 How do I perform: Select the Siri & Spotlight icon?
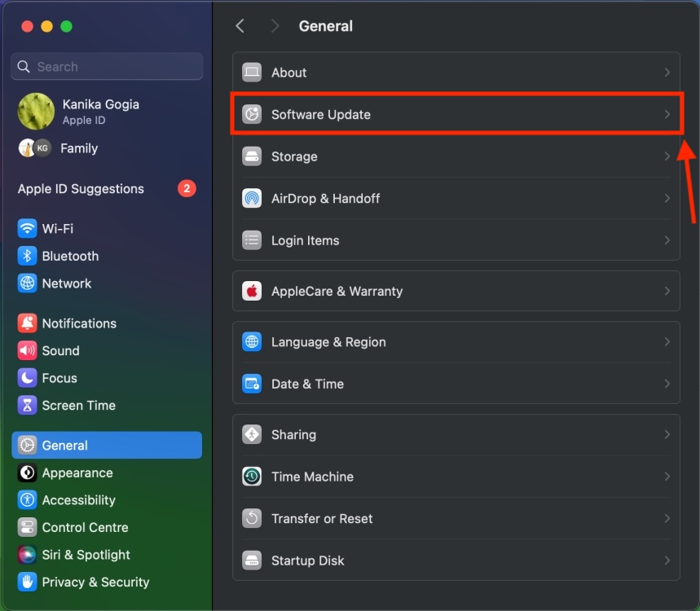[x=27, y=555]
